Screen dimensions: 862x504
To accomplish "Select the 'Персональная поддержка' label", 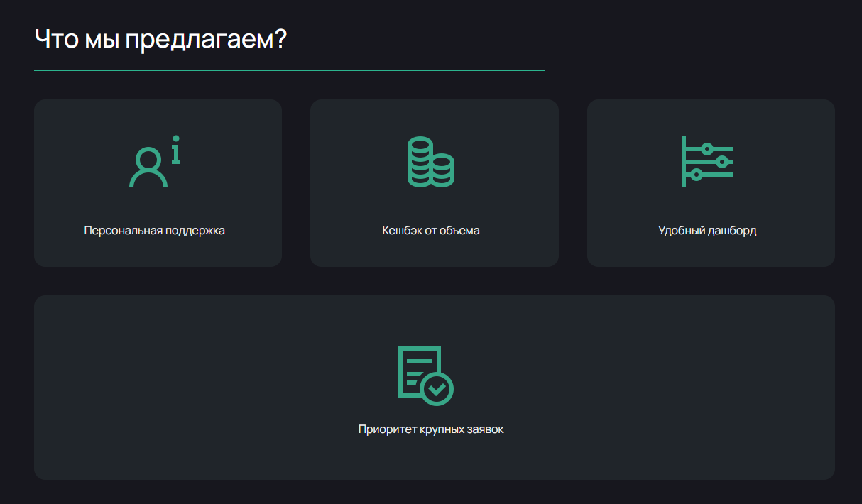I will 155,231.
